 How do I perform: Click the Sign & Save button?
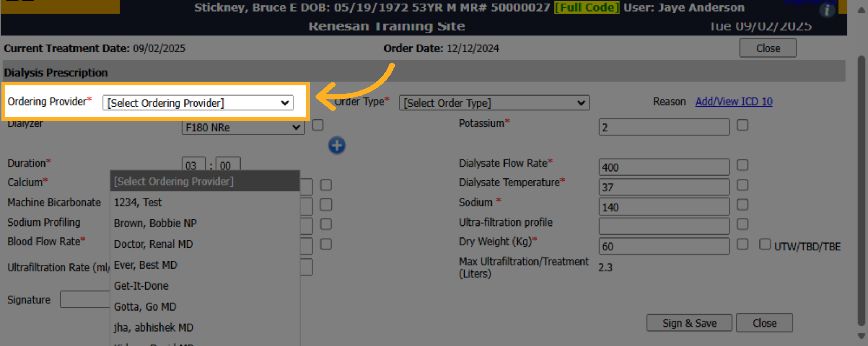(689, 323)
